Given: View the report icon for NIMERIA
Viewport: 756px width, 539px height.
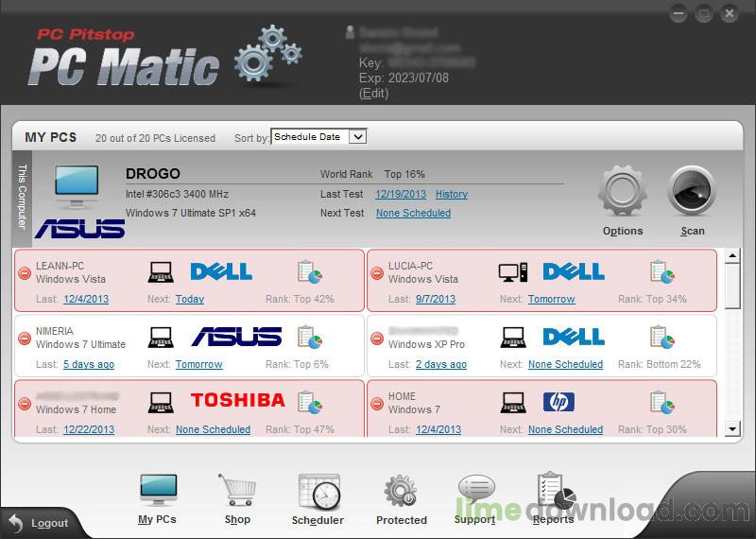Looking at the screenshot, I should 310,337.
